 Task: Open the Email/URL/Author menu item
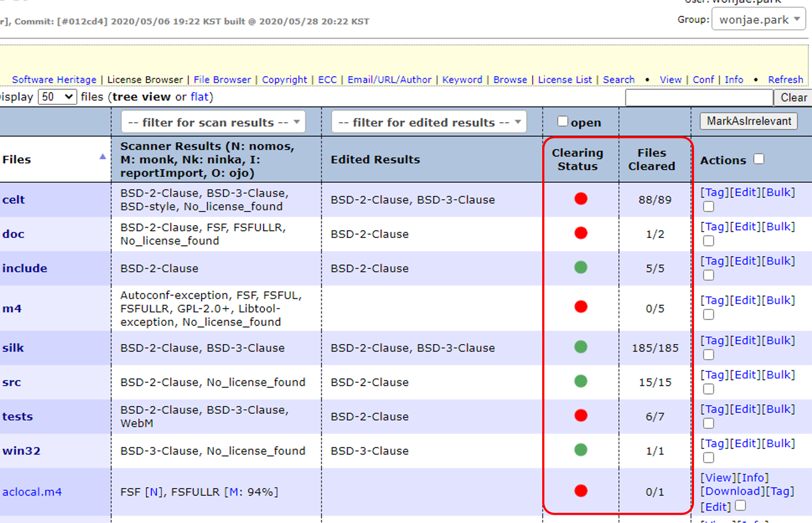pyautogui.click(x=389, y=79)
